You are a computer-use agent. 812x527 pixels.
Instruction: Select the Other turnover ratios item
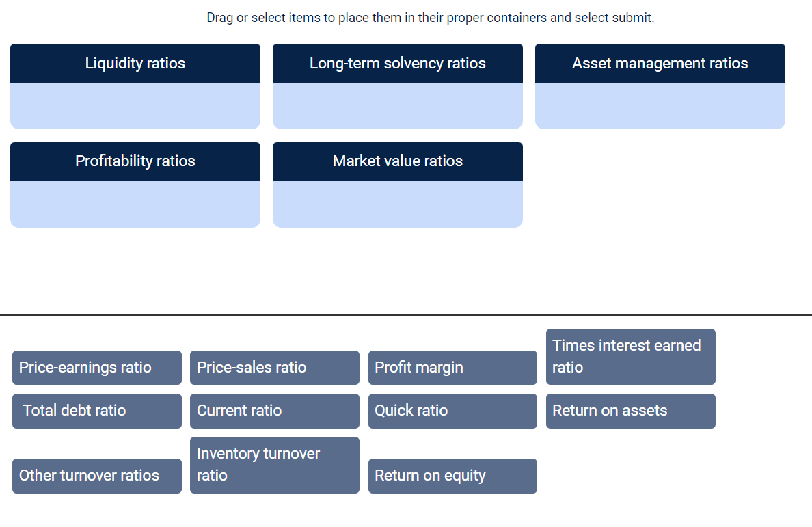[96, 475]
